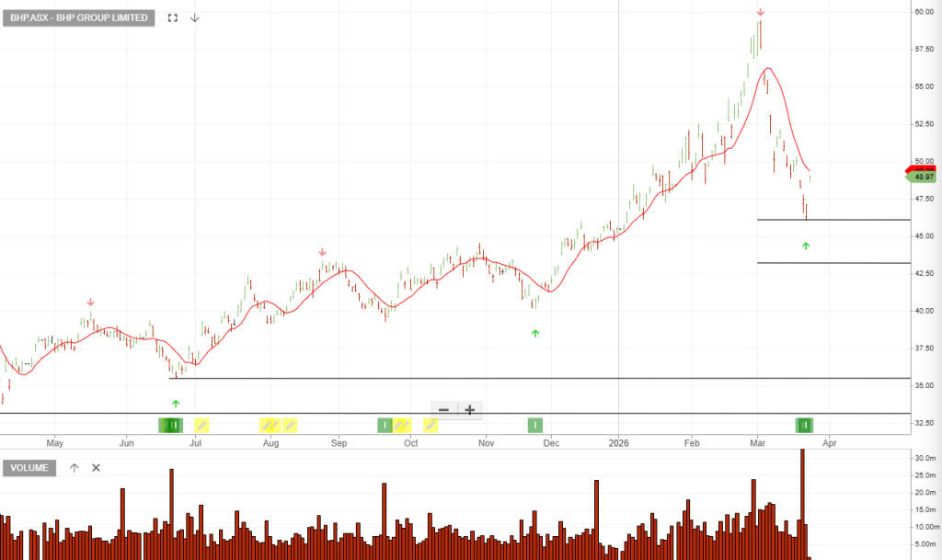Click the green up-arrow signal in late March
Image resolution: width=942 pixels, height=560 pixels.
(806, 246)
